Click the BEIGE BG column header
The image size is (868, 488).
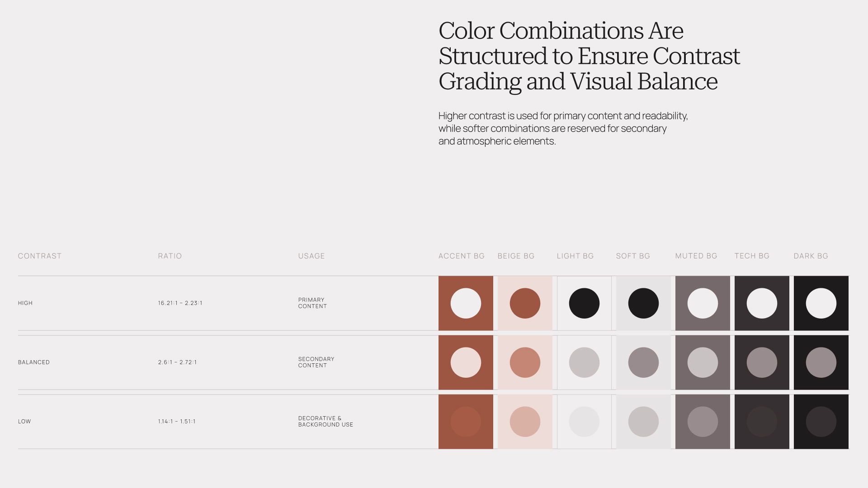(x=516, y=256)
